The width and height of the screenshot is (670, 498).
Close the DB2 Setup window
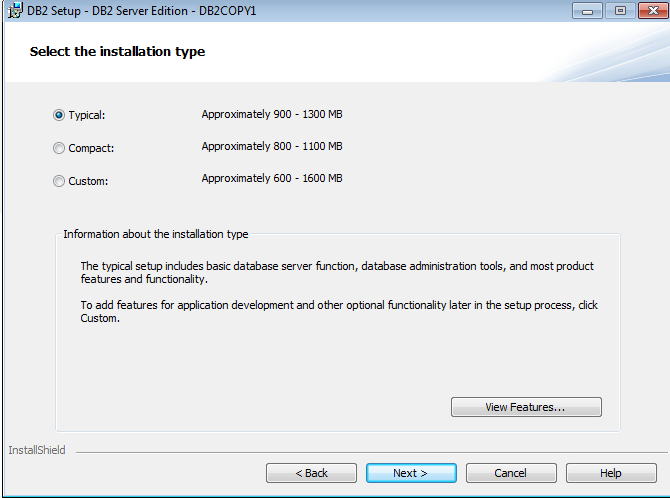coord(653,11)
